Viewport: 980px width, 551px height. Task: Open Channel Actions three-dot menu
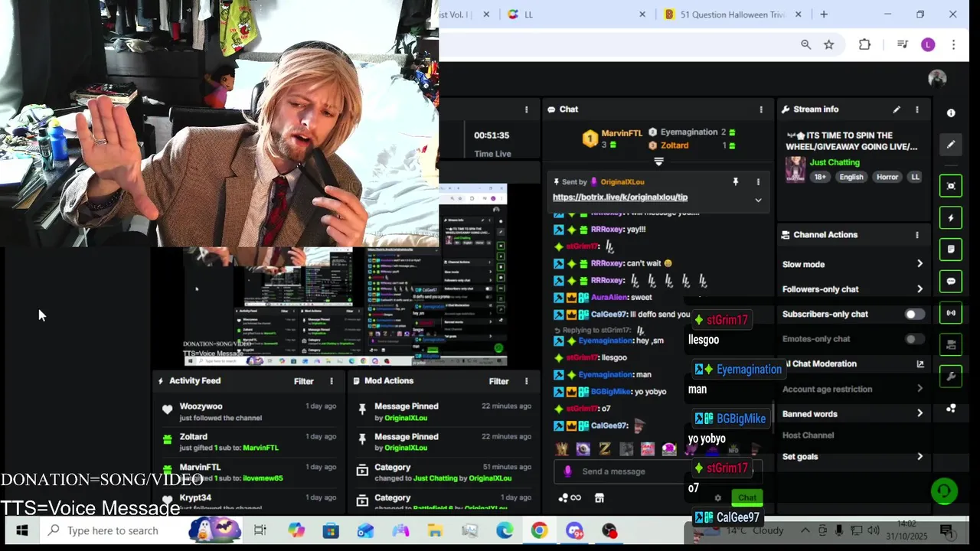(x=916, y=235)
